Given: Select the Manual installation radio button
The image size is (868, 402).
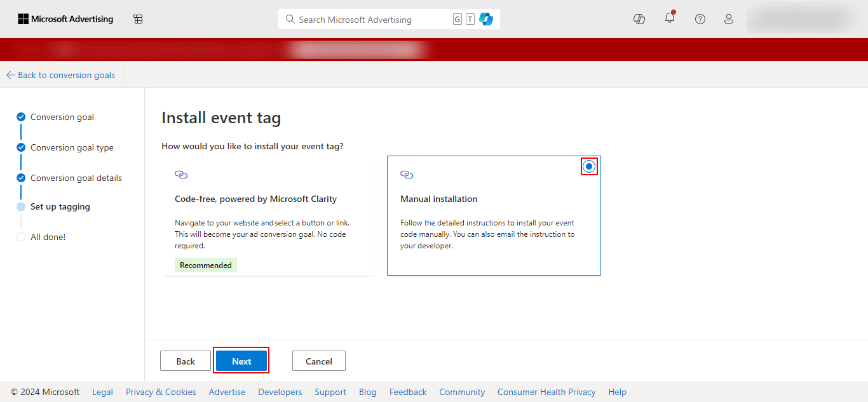Looking at the screenshot, I should [589, 166].
